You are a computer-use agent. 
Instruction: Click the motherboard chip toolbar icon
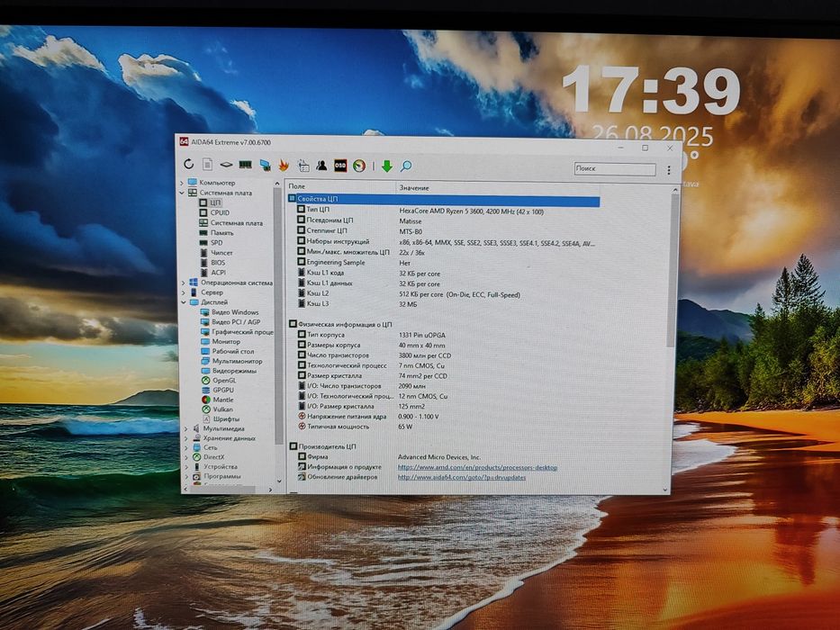pyautogui.click(x=226, y=165)
